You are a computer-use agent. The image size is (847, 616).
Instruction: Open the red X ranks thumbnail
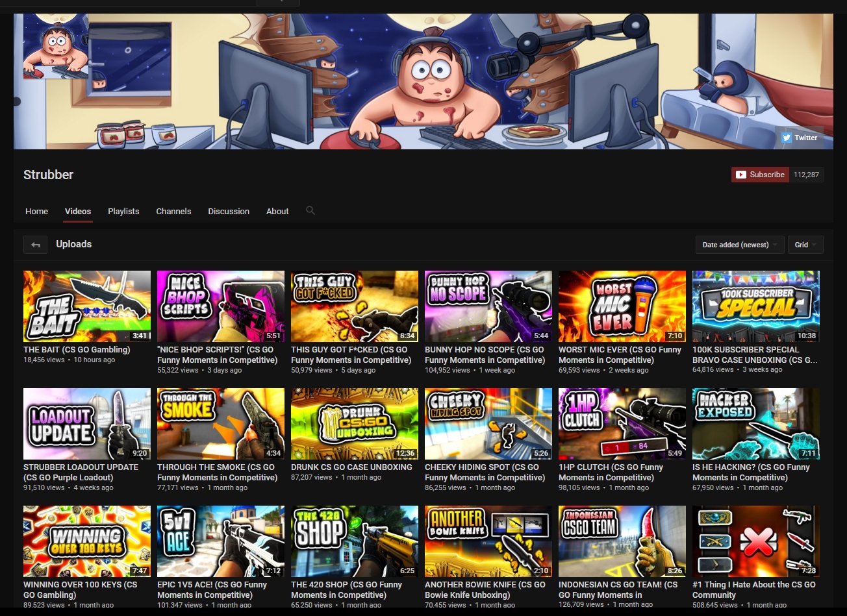click(x=756, y=541)
